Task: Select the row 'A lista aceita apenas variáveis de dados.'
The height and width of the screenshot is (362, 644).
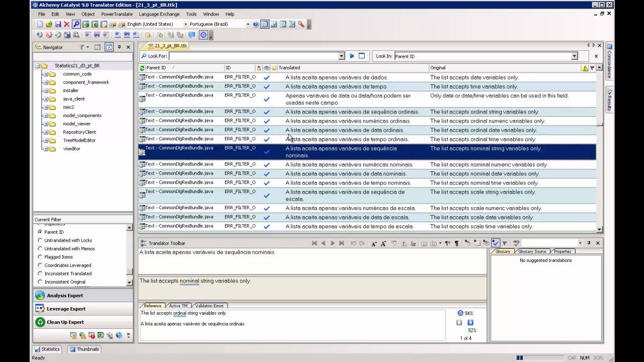Action: click(367, 77)
